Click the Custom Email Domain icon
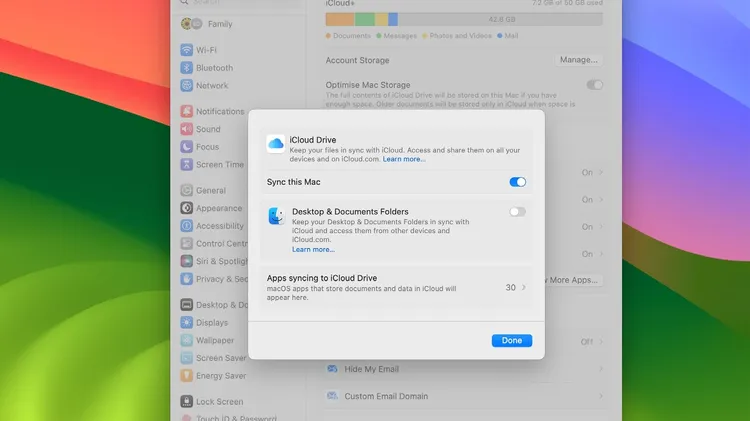750x421 pixels. point(332,396)
